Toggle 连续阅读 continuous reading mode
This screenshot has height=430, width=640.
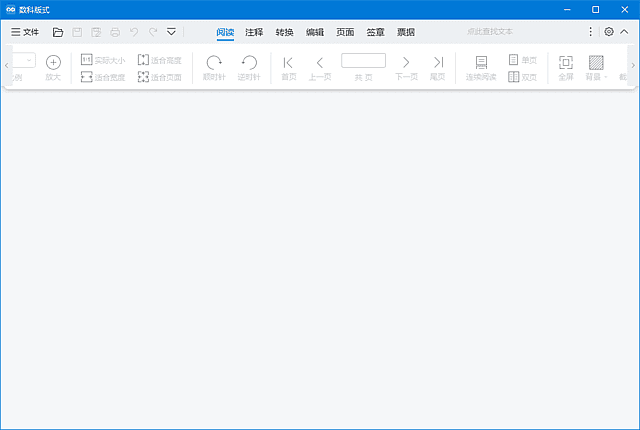pyautogui.click(x=481, y=67)
